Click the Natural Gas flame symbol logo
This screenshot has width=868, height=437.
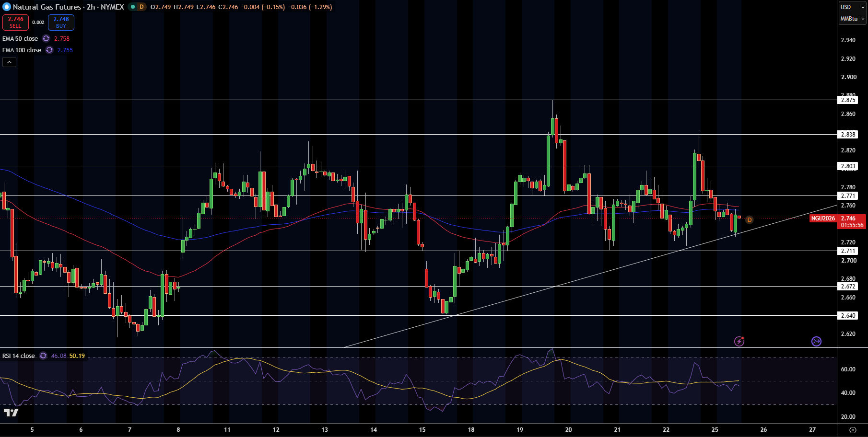coord(7,7)
